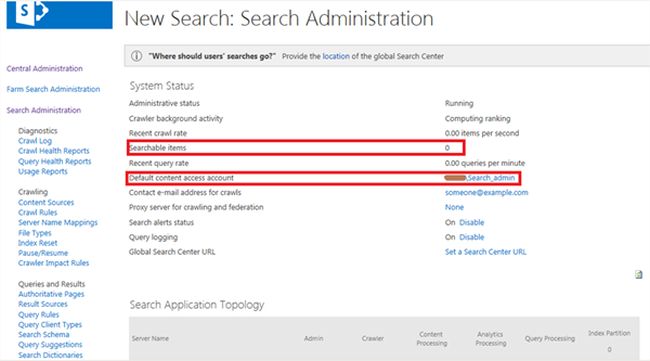This screenshot has width=650, height=361.
Task: Click the info icon in notification bar
Action: tap(136, 56)
